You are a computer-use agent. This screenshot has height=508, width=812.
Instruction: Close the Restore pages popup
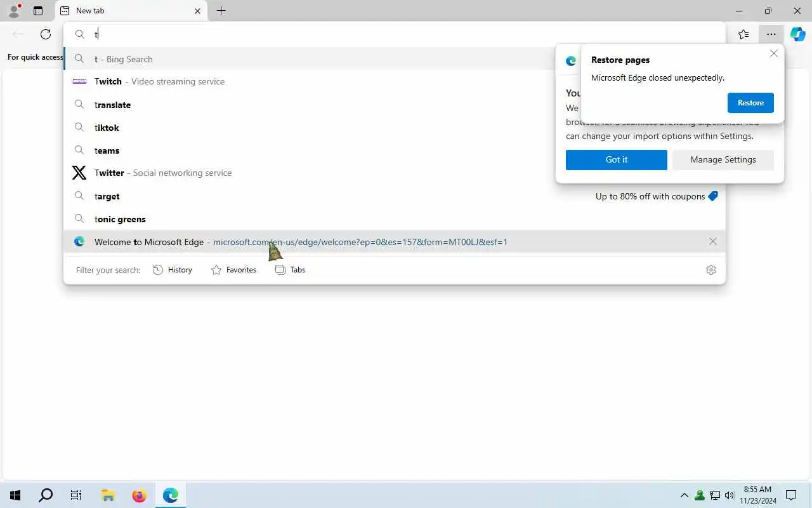(x=774, y=53)
